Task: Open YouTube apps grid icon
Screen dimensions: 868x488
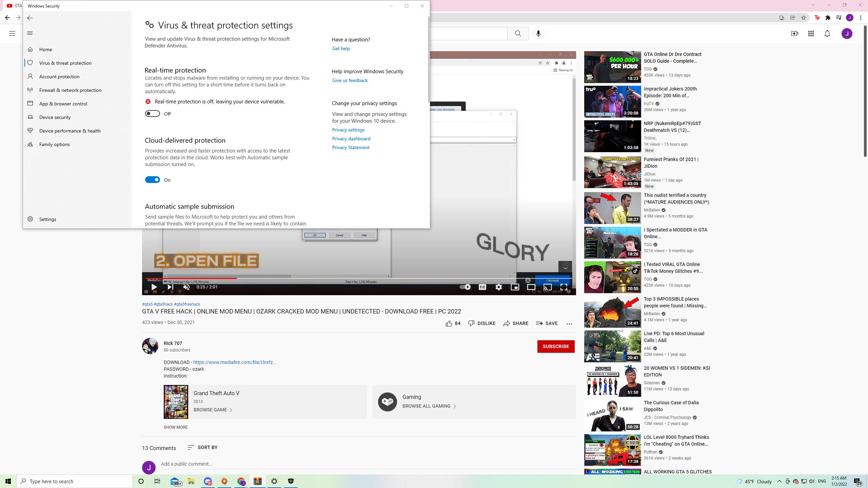Action: pyautogui.click(x=811, y=34)
